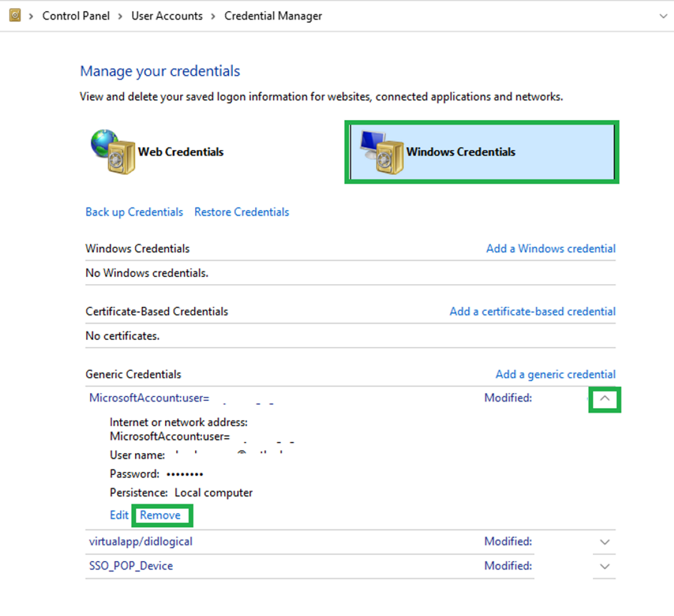Open Back up Credentials

pyautogui.click(x=134, y=212)
